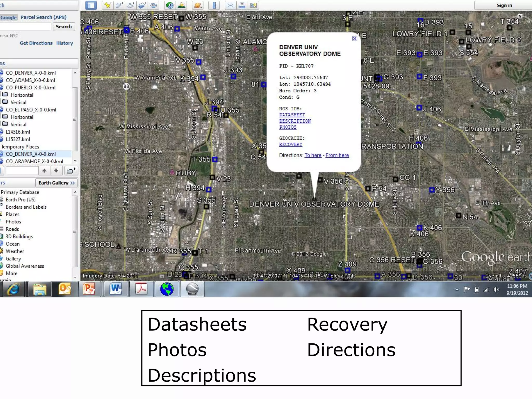Click the Sign in button
Viewport: 532px width, 399px height.
click(x=504, y=5)
